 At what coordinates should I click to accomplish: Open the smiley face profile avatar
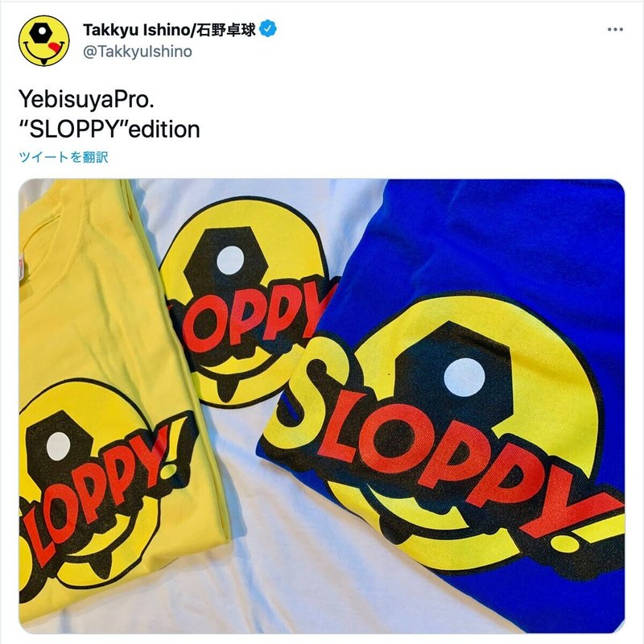[44, 41]
